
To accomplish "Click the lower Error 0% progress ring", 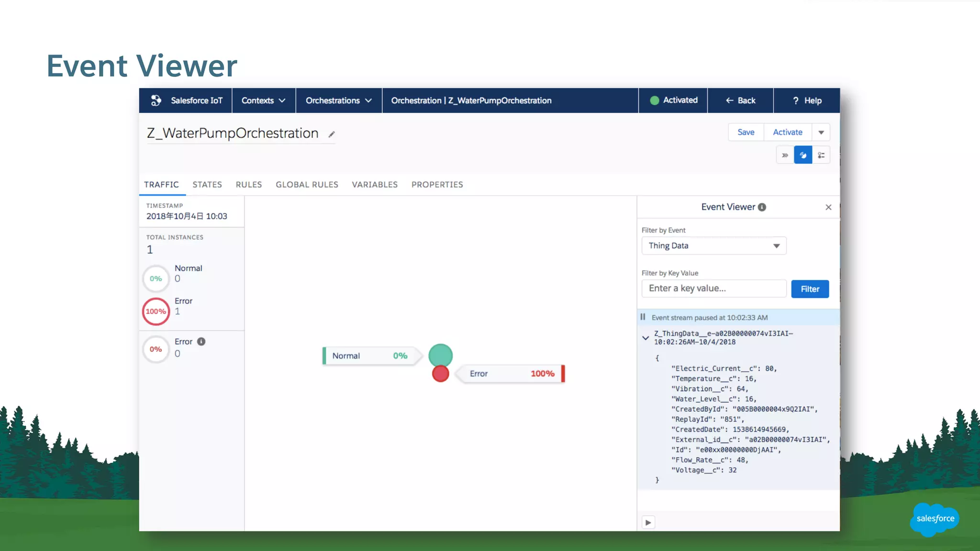I will (x=156, y=349).
